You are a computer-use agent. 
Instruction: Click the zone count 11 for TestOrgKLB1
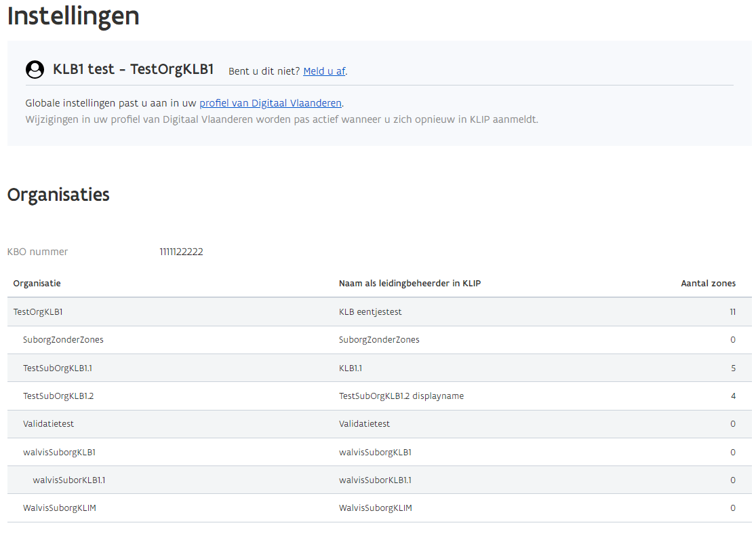[732, 311]
